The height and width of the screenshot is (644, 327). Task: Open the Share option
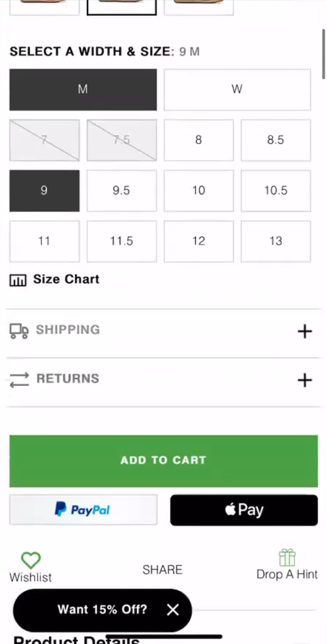(x=162, y=569)
